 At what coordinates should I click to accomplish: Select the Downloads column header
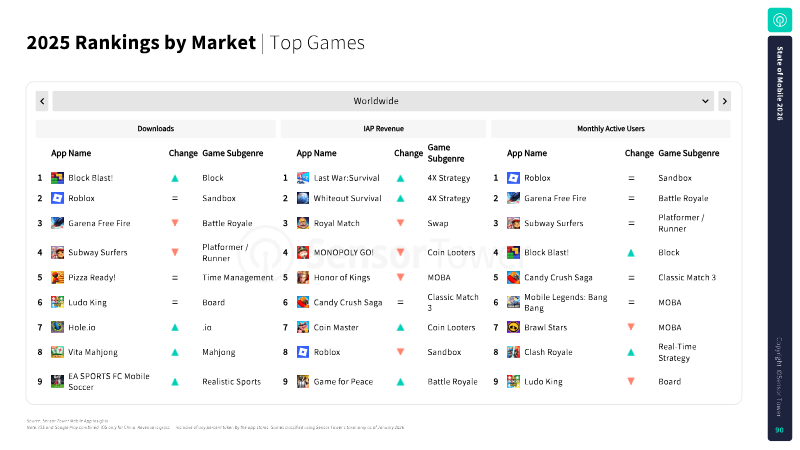[156, 129]
